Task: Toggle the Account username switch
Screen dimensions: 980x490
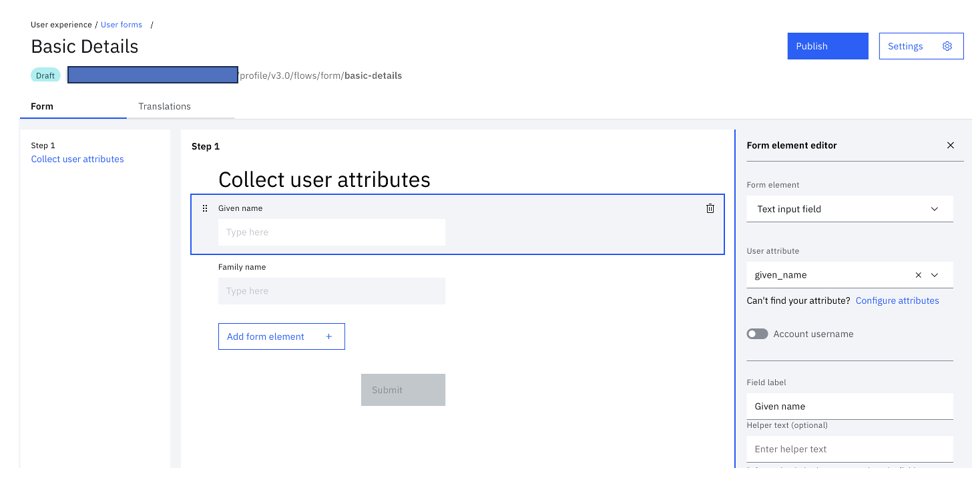Action: tap(757, 334)
